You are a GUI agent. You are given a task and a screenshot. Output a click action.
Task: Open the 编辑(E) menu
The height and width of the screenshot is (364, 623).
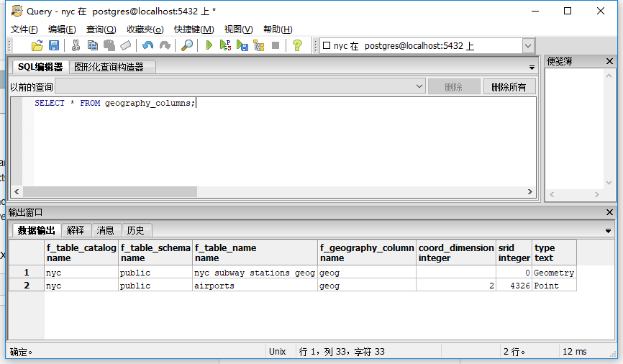coord(62,29)
